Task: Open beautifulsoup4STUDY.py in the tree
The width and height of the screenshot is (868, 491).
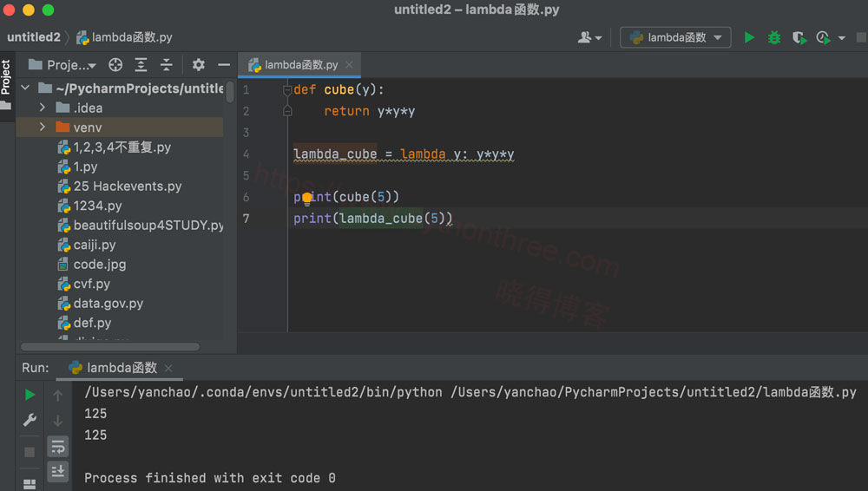Action: pos(141,226)
